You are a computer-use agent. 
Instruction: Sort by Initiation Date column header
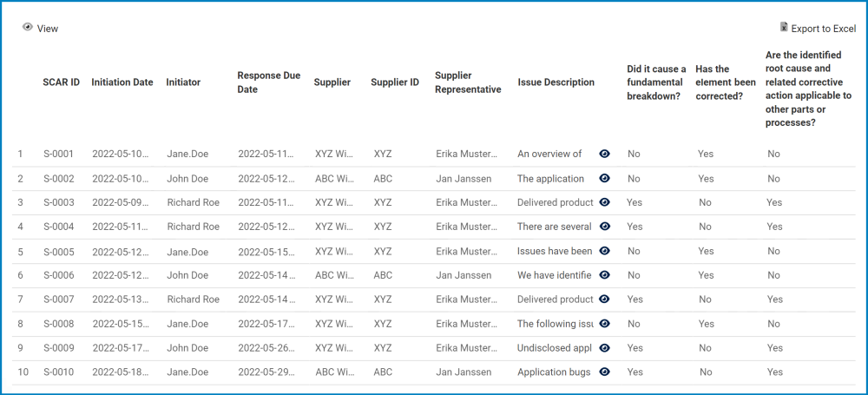[x=122, y=82]
